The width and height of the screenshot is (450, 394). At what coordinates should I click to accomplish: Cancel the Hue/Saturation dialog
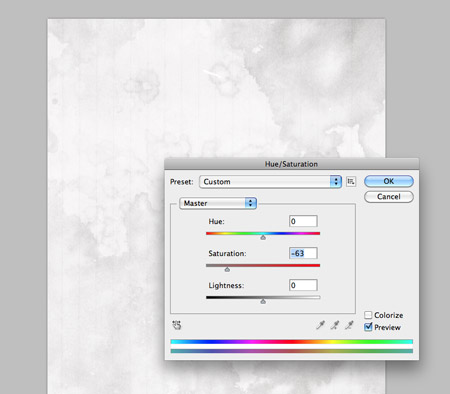coord(389,197)
